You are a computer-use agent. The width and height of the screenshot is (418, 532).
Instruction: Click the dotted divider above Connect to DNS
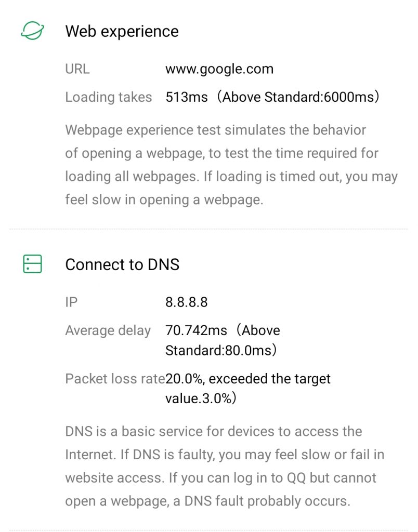[209, 229]
